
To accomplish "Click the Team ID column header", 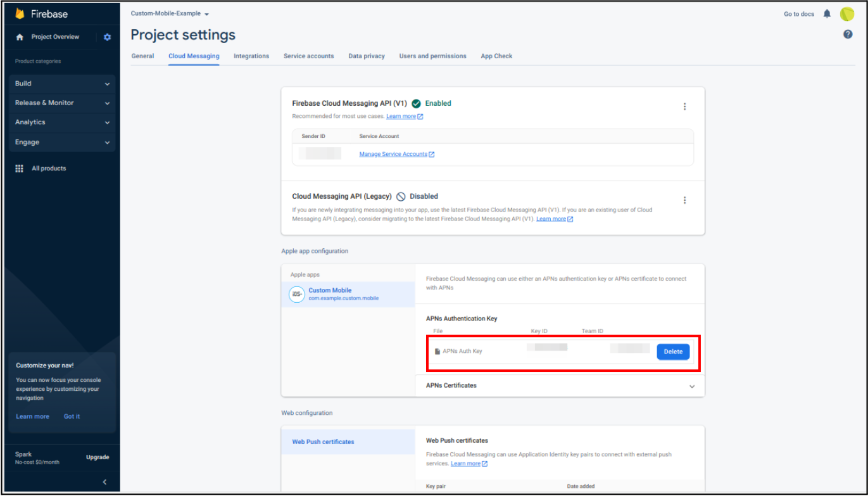I will [593, 331].
